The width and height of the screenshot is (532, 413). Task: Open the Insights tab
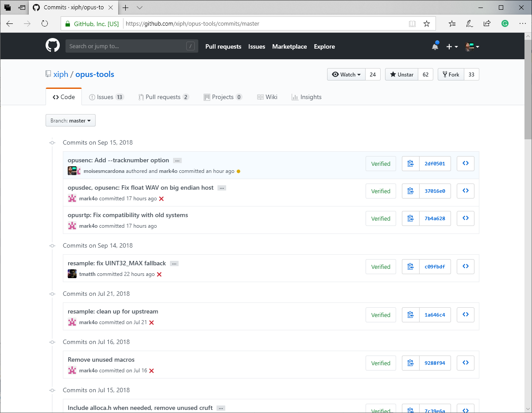pos(307,97)
